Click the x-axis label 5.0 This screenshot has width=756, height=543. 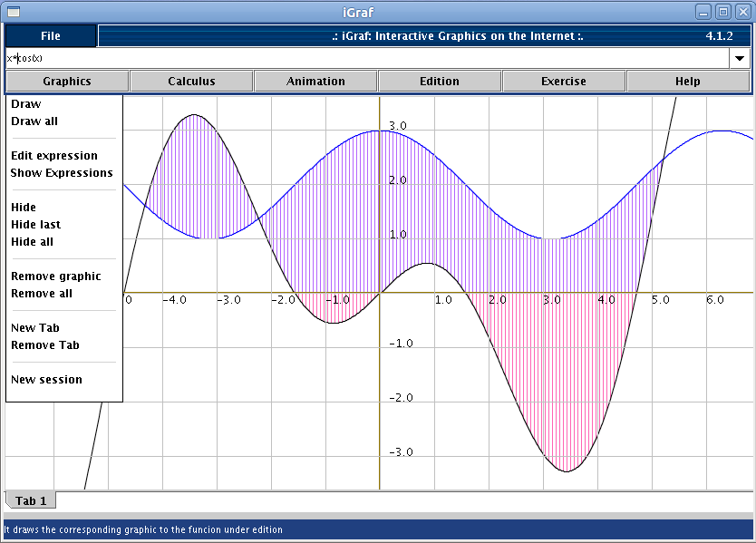point(661,300)
